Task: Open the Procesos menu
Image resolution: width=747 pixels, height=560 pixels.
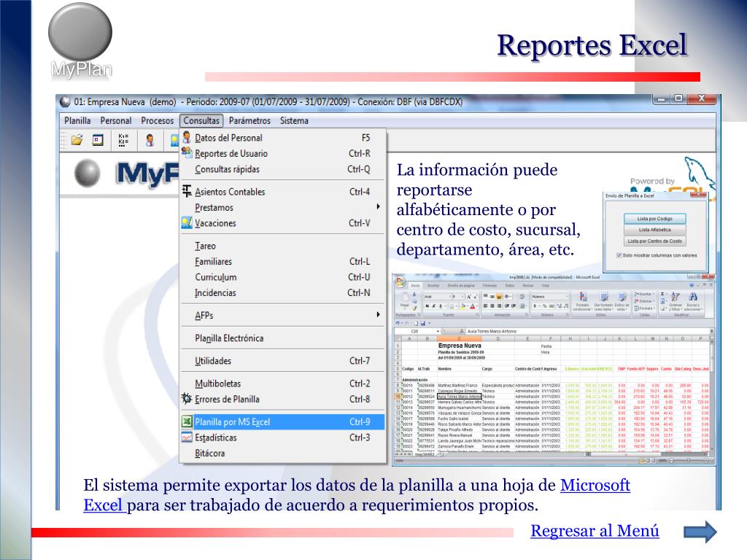Action: [158, 120]
